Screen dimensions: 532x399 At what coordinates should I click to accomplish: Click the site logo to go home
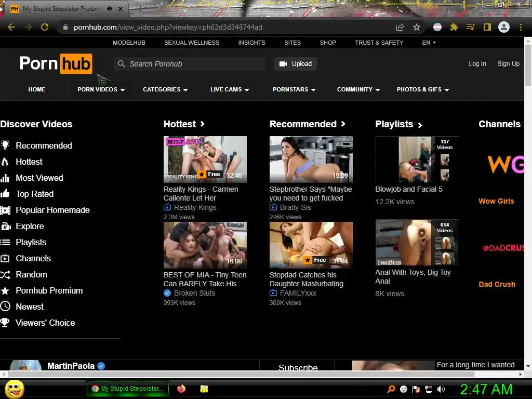click(x=56, y=63)
